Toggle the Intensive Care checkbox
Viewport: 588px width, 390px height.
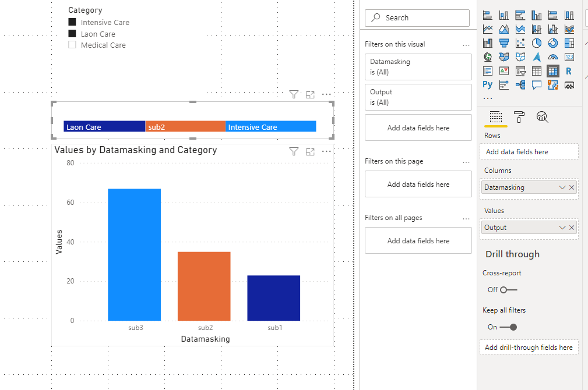pyautogui.click(x=72, y=22)
